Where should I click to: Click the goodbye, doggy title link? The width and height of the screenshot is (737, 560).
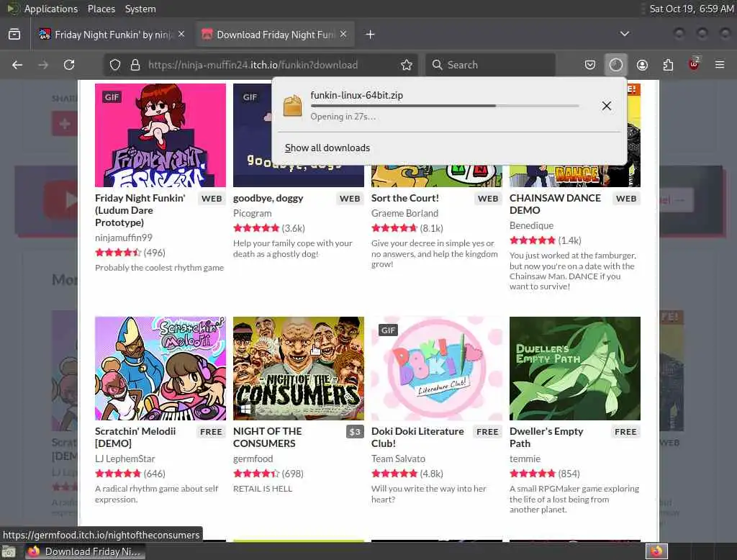(x=268, y=198)
